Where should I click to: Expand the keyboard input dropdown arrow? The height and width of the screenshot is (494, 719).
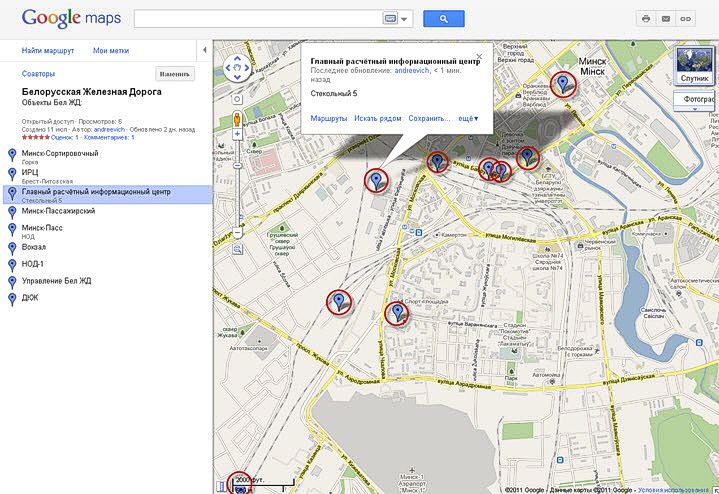(x=404, y=19)
